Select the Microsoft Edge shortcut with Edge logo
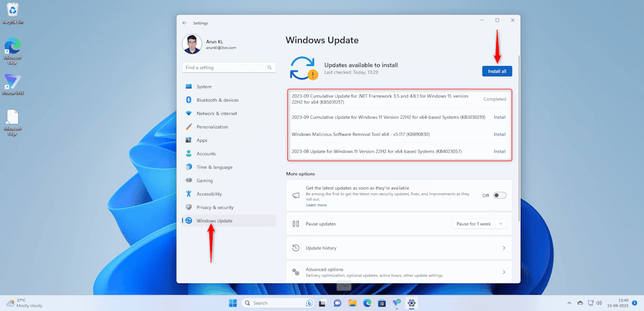The image size is (644, 311). 13,52
